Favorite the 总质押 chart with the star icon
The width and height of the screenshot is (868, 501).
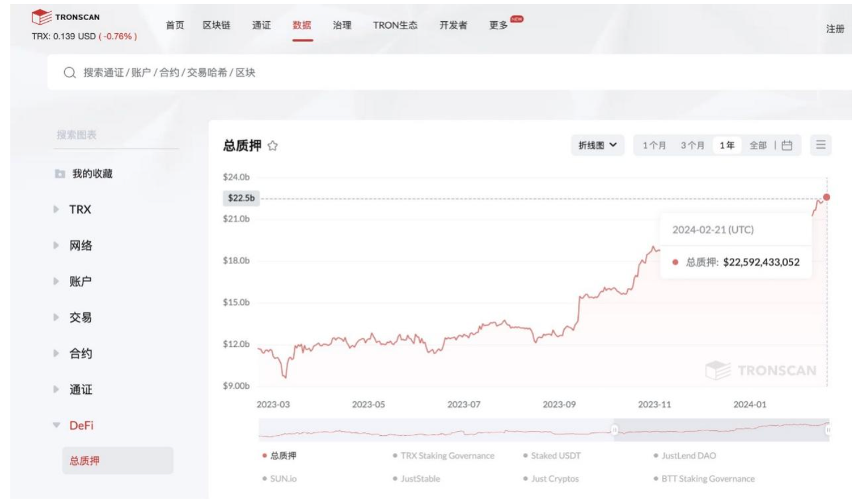coord(273,146)
